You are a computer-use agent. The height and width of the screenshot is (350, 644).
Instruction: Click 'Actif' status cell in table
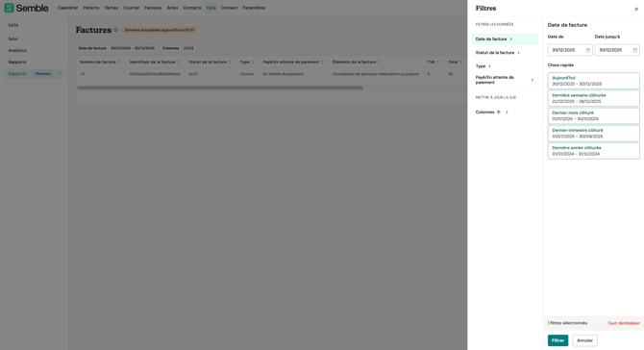point(193,74)
